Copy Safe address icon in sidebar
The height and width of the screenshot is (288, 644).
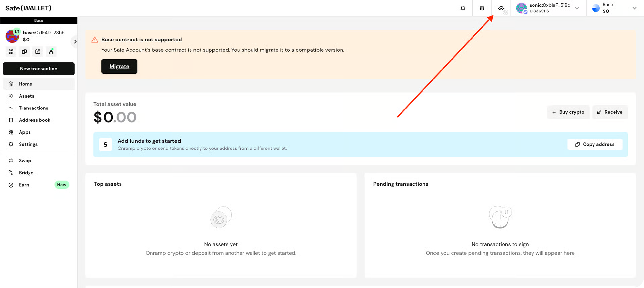click(x=24, y=52)
